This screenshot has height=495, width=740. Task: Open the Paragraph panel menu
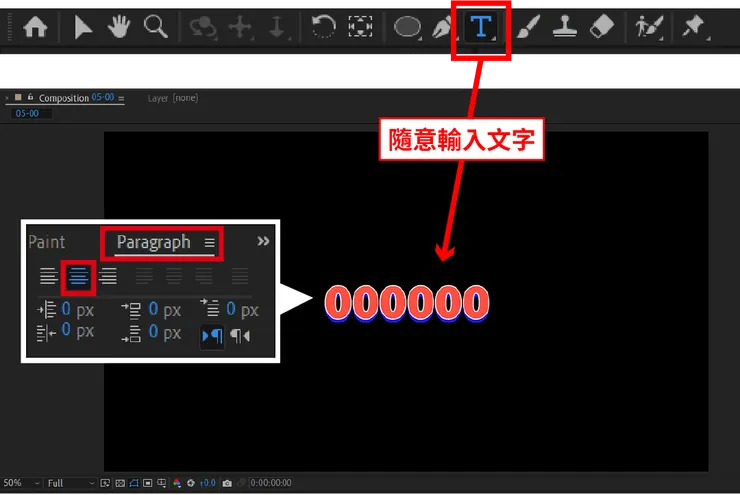coord(210,243)
